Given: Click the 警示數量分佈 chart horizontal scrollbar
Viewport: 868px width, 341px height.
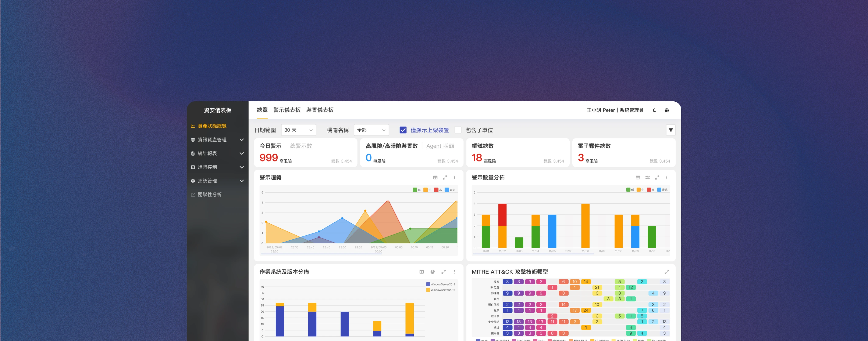Looking at the screenshot, I should pos(533,254).
